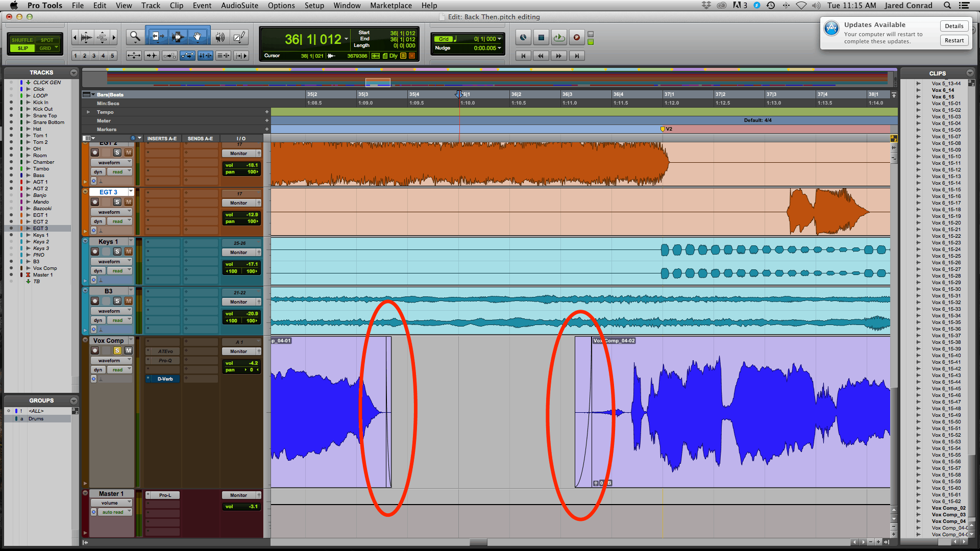
Task: Open the AudioSuite menu
Action: click(x=239, y=5)
